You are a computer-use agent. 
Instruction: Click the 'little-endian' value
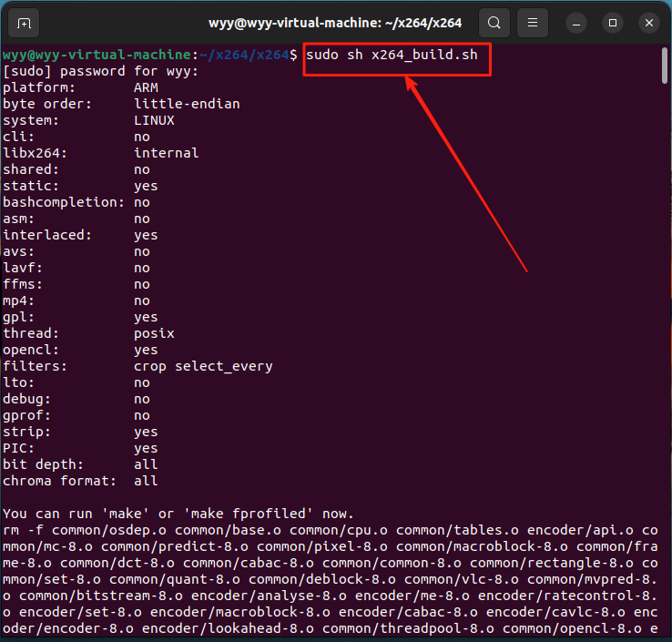pyautogui.click(x=187, y=104)
